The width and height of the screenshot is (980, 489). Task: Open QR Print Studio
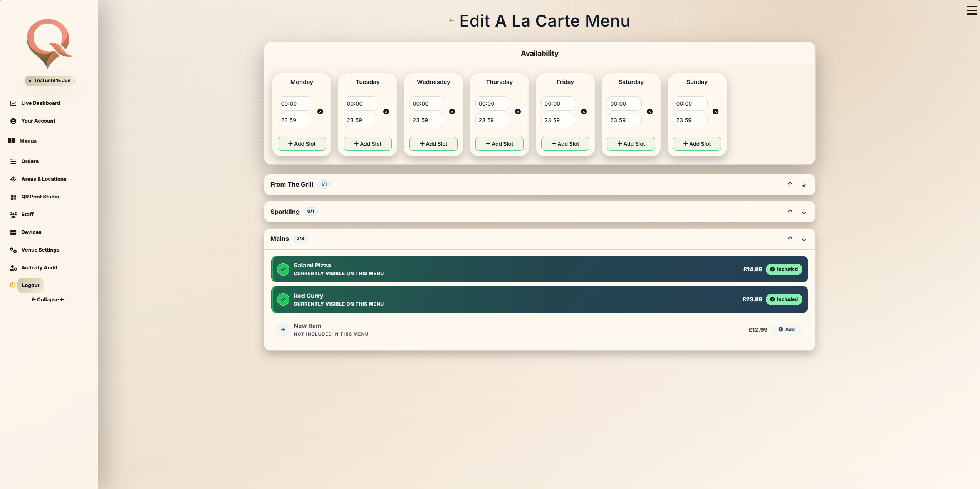pyautogui.click(x=40, y=197)
